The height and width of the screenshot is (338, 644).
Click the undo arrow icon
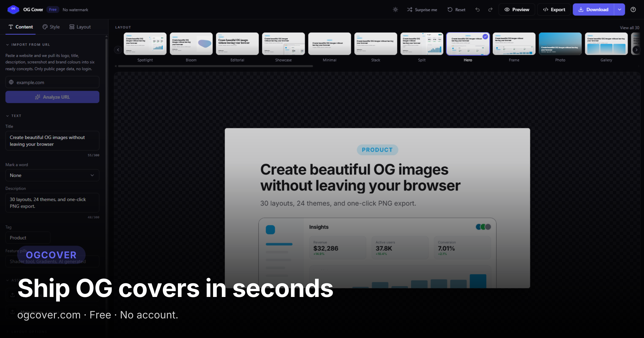point(478,10)
